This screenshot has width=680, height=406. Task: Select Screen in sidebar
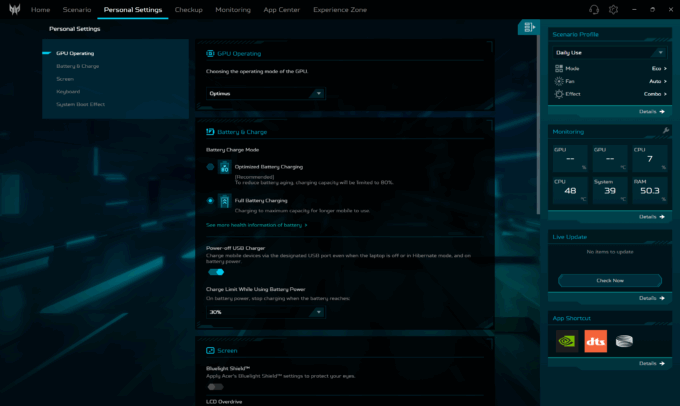point(65,79)
